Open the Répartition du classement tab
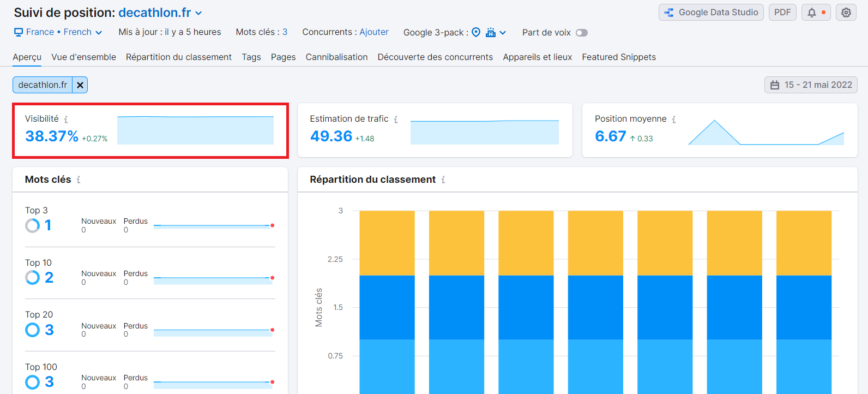Viewport: 868px width, 394px height. [x=179, y=57]
